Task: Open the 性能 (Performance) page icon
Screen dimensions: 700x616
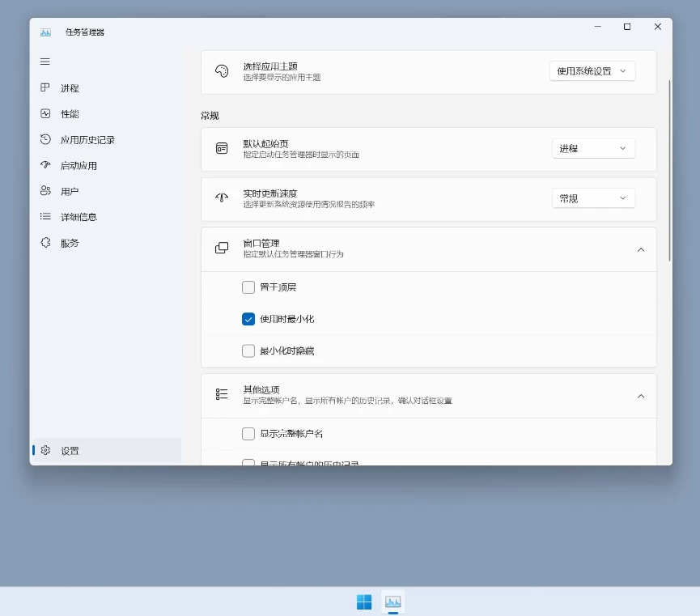Action: click(45, 113)
